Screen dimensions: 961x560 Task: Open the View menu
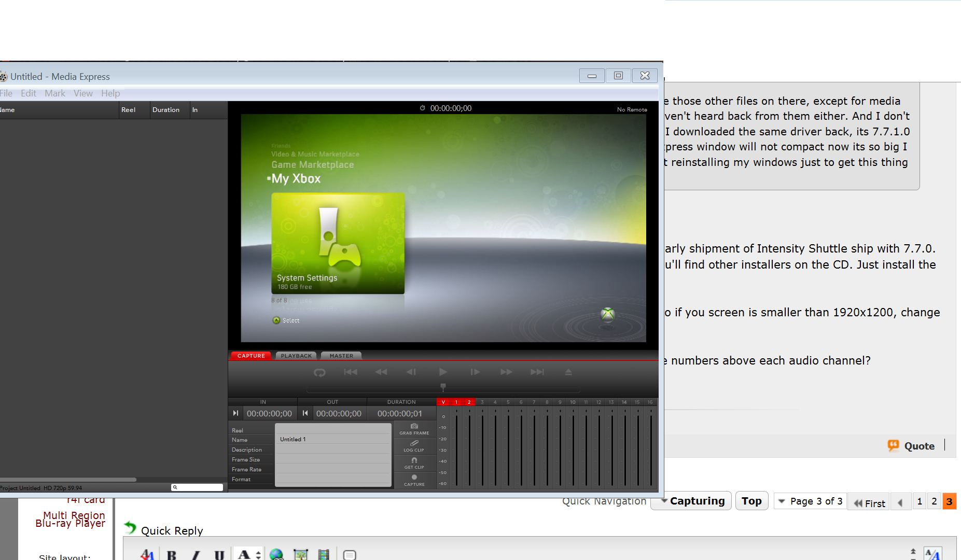(83, 93)
